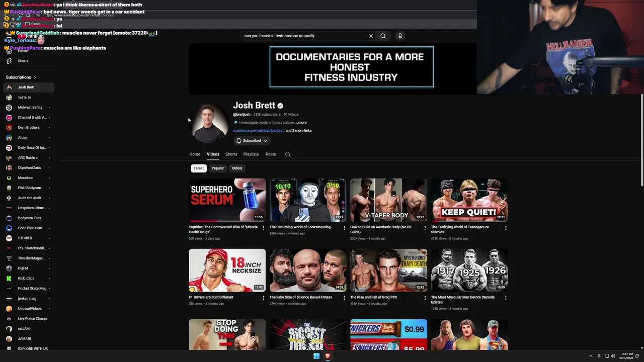644x362 pixels.
Task: Click taskbar microphone tray icon
Action: tap(598, 356)
